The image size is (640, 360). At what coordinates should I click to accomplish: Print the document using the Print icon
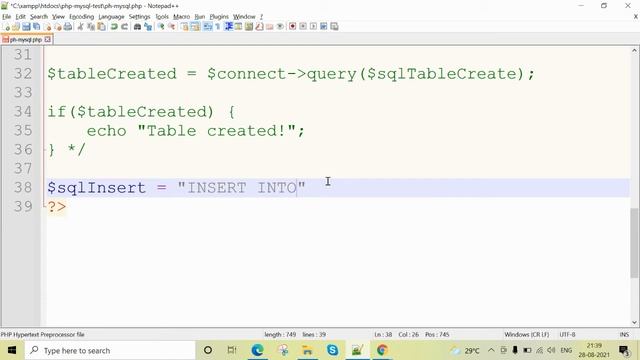coord(68,27)
